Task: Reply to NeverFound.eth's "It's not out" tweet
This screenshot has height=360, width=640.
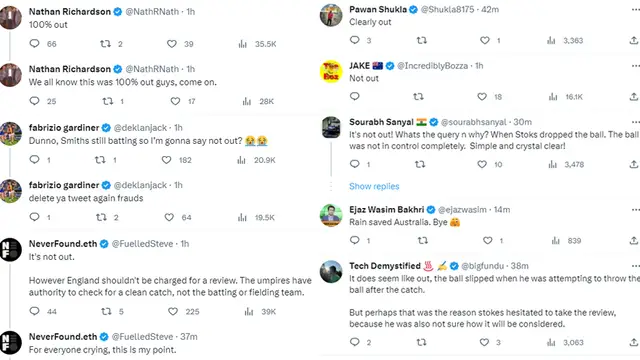Action: click(x=34, y=311)
